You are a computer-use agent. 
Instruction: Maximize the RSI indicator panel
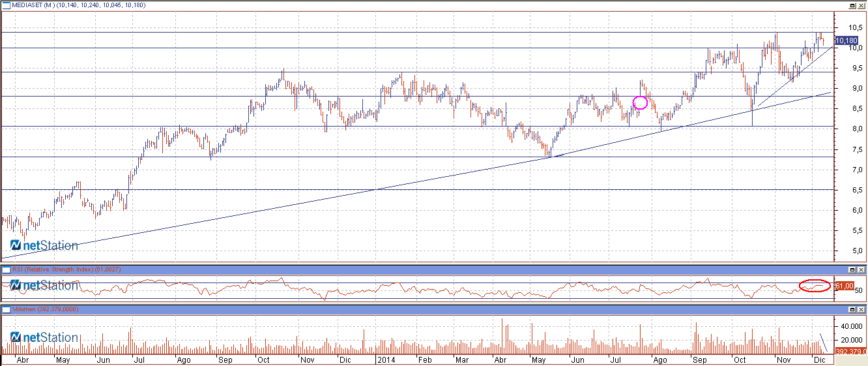tap(852, 269)
